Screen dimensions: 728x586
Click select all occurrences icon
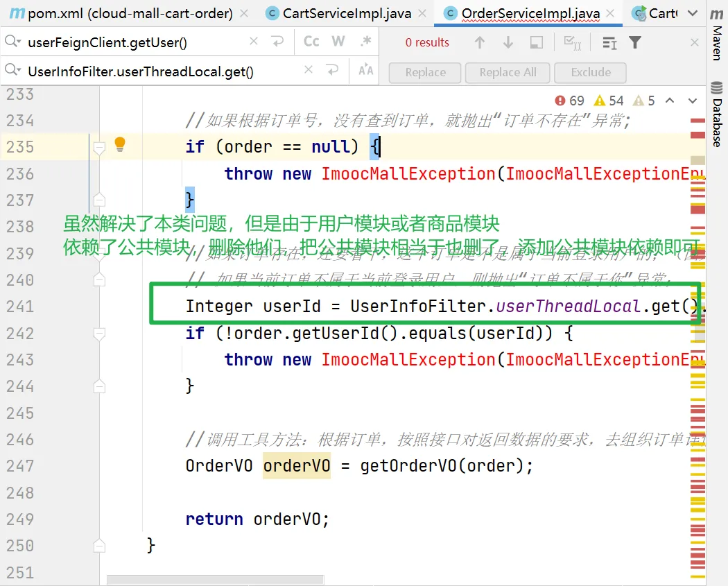[572, 43]
